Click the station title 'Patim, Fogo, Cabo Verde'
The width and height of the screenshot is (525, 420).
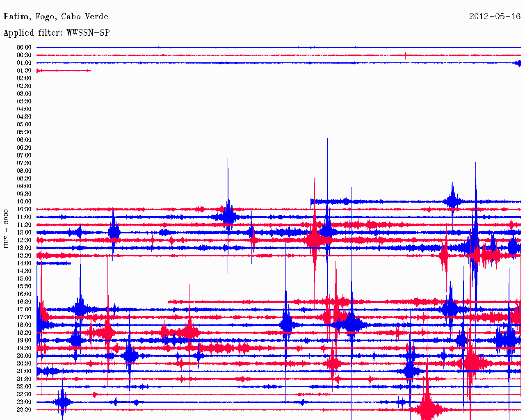tap(56, 17)
